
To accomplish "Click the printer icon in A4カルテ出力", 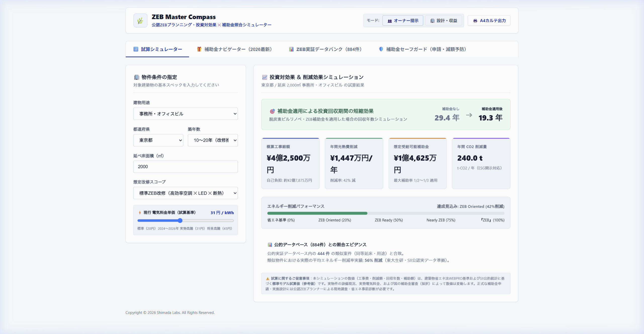I will point(475,21).
